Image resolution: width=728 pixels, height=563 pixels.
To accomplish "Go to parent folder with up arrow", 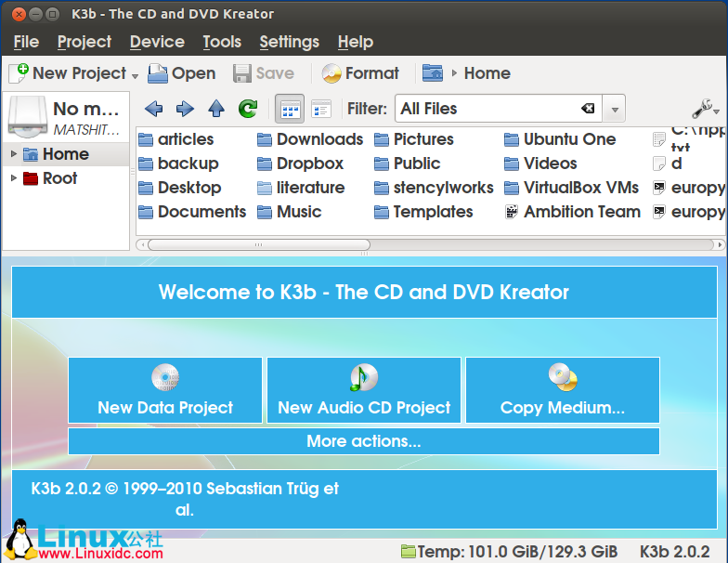I will coord(216,109).
